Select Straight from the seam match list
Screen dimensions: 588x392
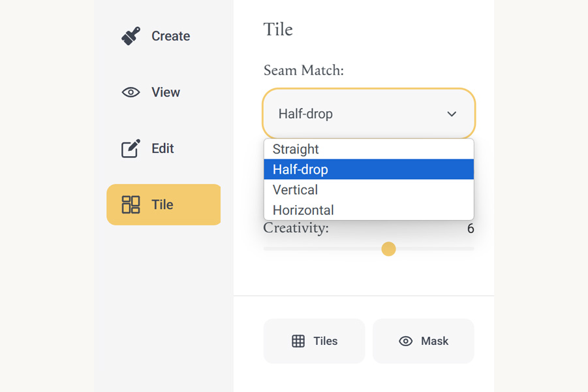click(x=369, y=149)
